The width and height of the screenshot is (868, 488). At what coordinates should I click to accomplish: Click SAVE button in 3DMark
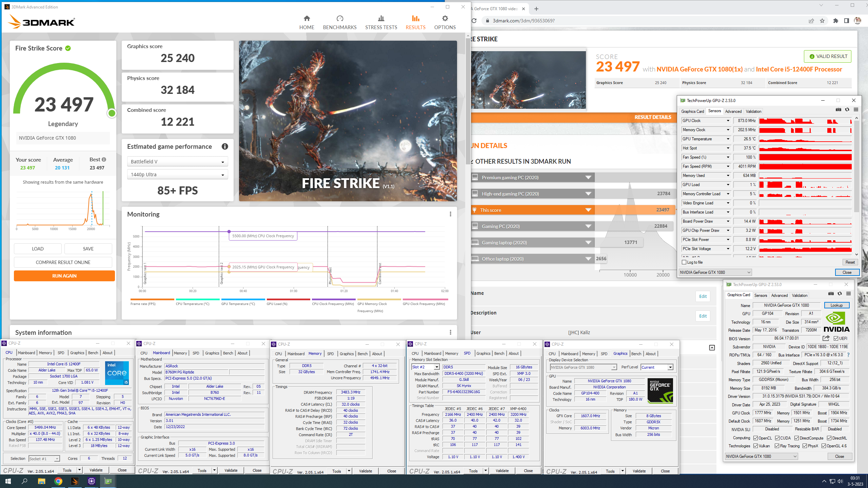[88, 249]
